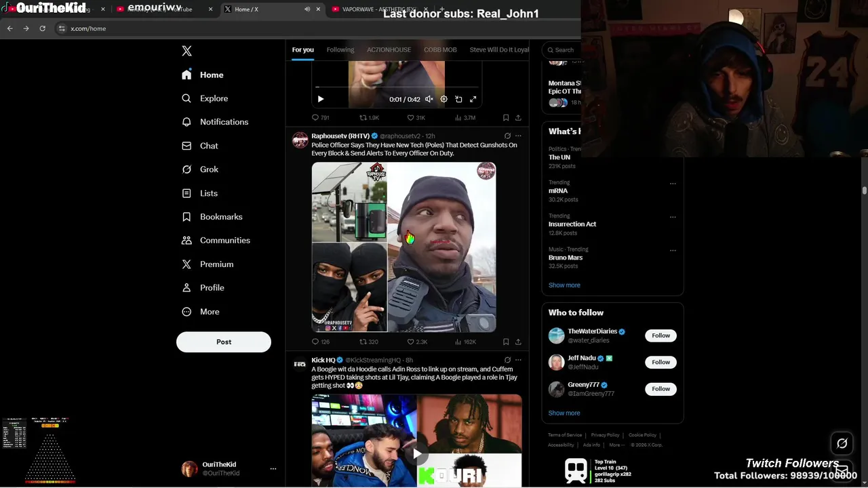868x488 pixels.
Task: Open Kick HQ profile name
Action: (323, 360)
